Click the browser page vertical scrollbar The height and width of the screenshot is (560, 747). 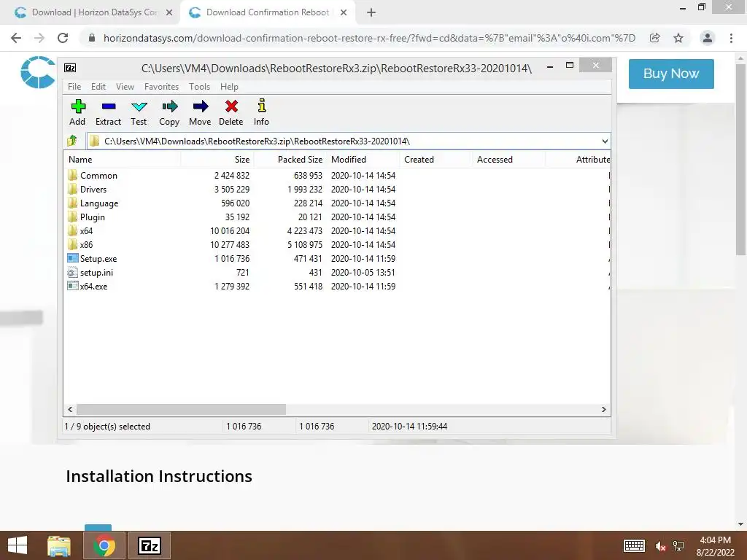click(740, 160)
